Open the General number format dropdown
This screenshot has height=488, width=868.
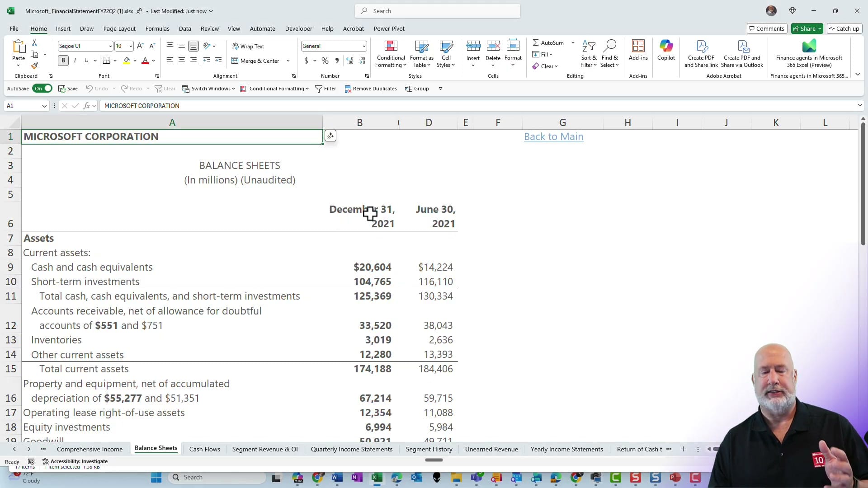[x=364, y=46]
